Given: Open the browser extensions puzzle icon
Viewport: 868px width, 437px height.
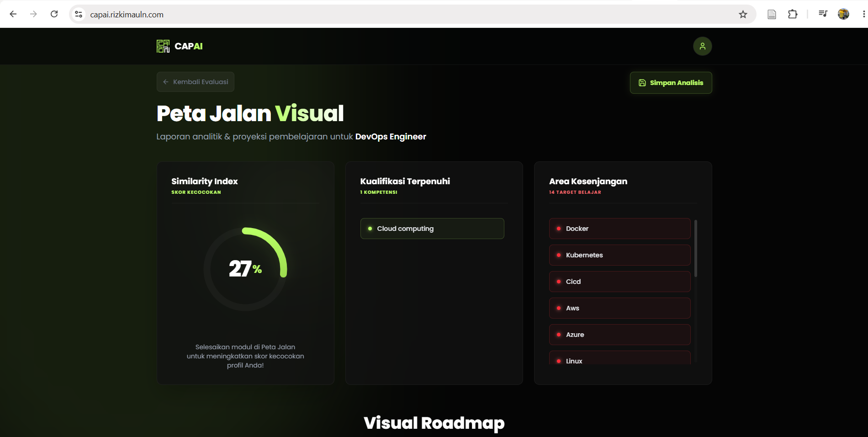Looking at the screenshot, I should 793,14.
